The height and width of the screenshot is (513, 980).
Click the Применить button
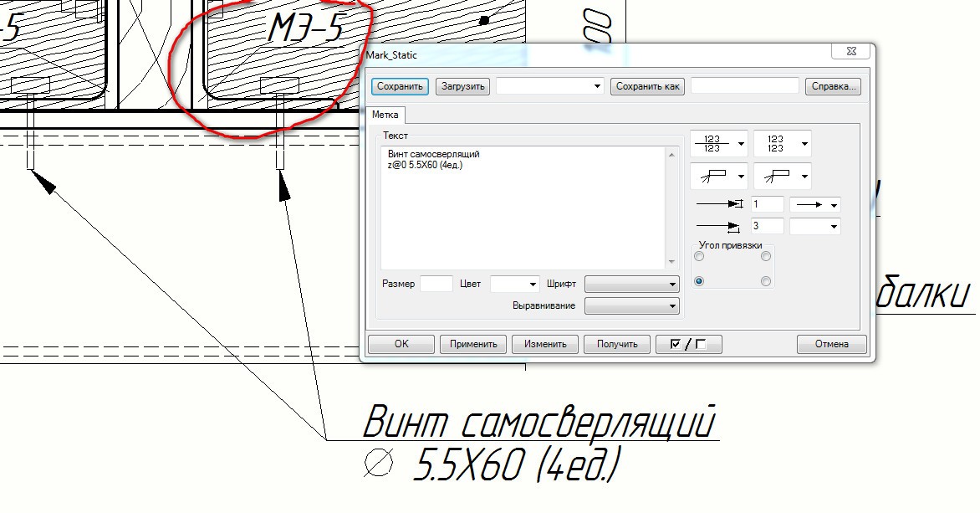473,344
